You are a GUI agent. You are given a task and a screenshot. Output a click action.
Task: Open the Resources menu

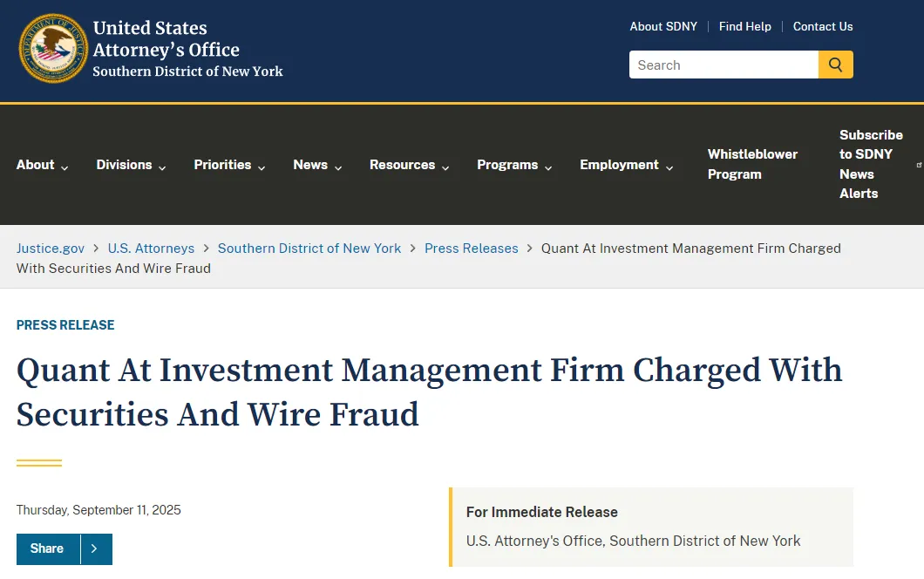(409, 165)
